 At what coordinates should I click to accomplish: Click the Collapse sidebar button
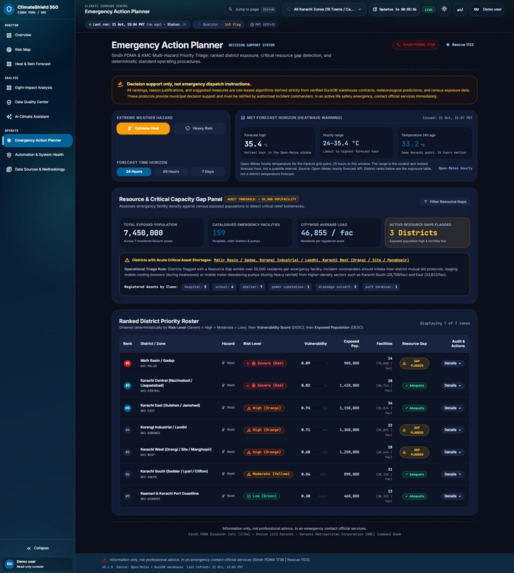[x=38, y=548]
